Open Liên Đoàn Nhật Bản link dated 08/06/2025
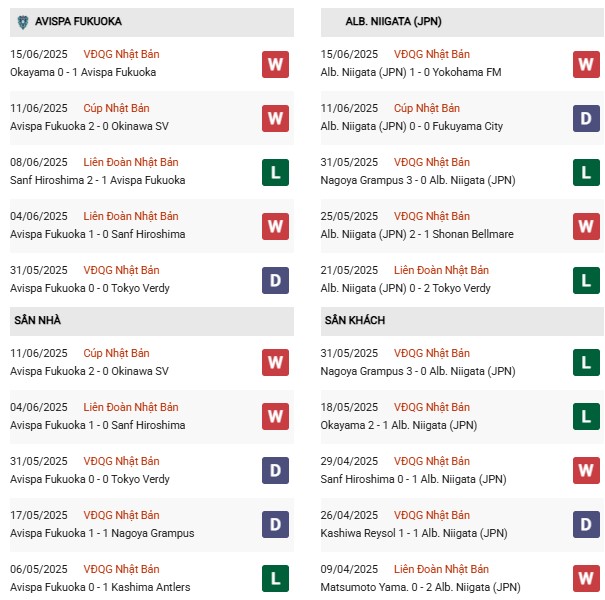The height and width of the screenshot is (600, 605). (x=132, y=162)
